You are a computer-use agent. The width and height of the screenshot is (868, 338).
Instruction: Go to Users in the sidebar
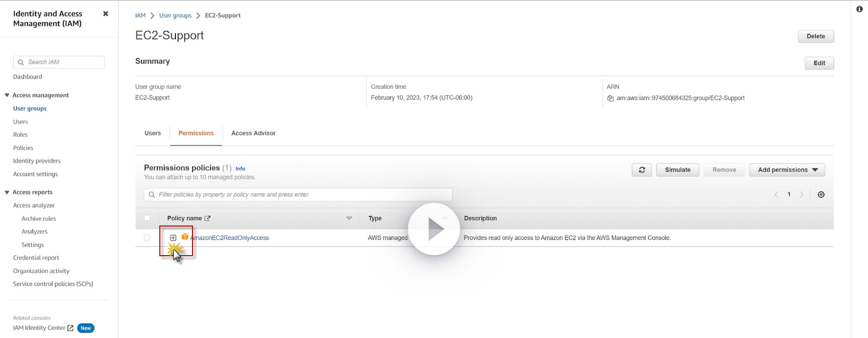click(x=21, y=122)
